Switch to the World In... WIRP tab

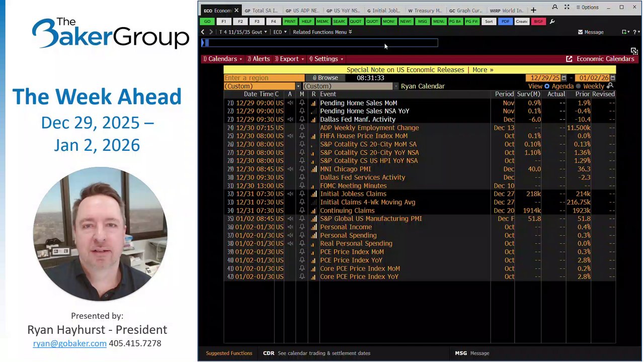[506, 11]
